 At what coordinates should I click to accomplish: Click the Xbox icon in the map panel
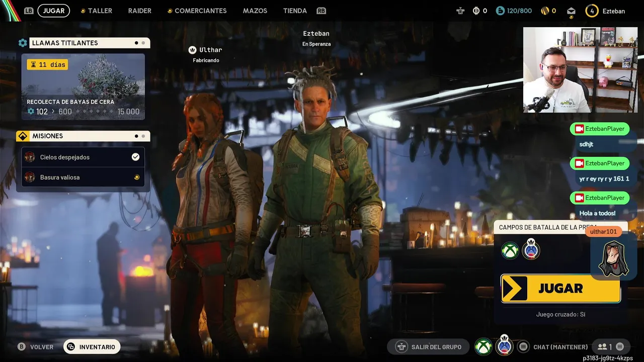coord(510,250)
